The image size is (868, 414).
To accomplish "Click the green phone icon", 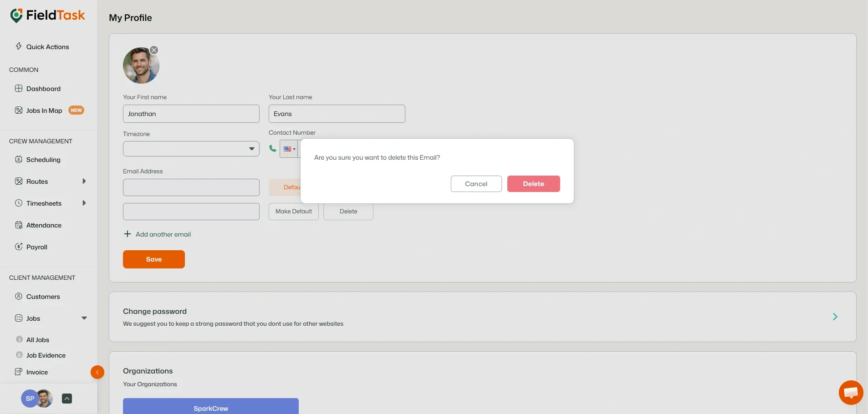I will tap(273, 148).
